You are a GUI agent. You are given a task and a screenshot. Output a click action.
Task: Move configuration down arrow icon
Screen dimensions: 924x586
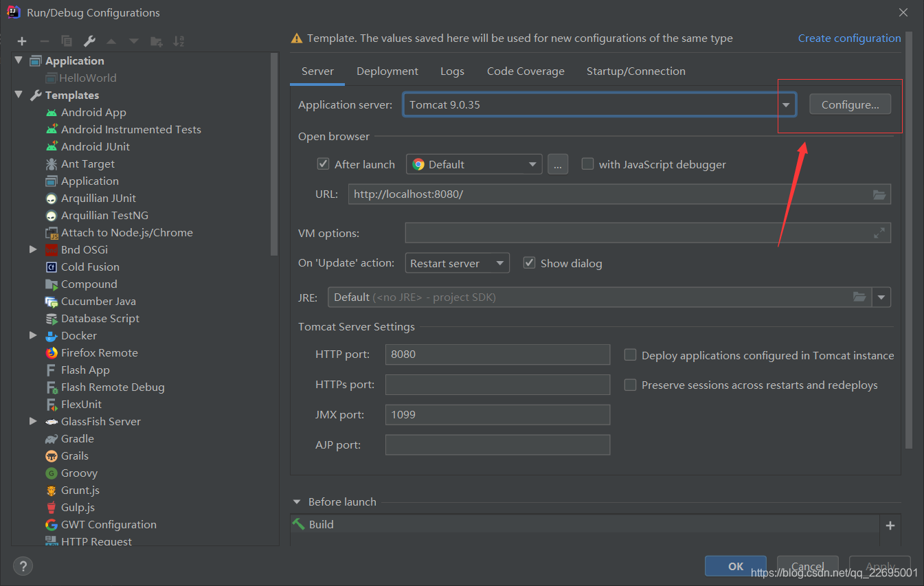point(134,41)
